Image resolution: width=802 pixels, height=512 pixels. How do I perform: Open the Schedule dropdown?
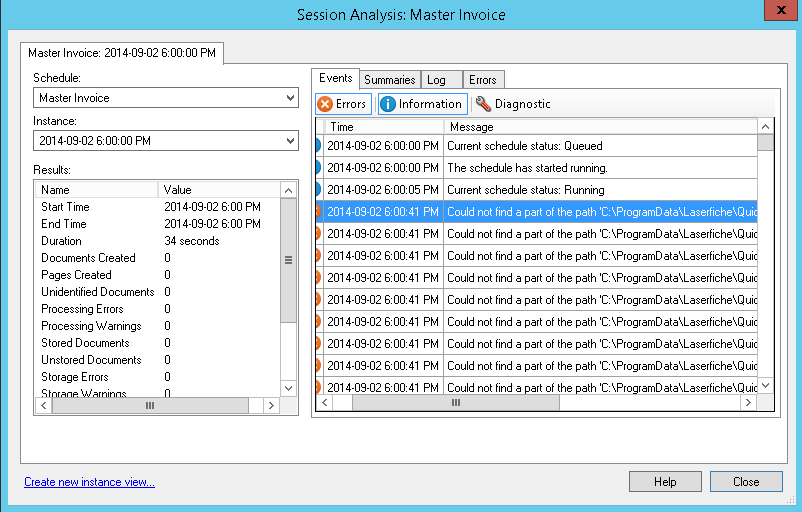[166, 98]
